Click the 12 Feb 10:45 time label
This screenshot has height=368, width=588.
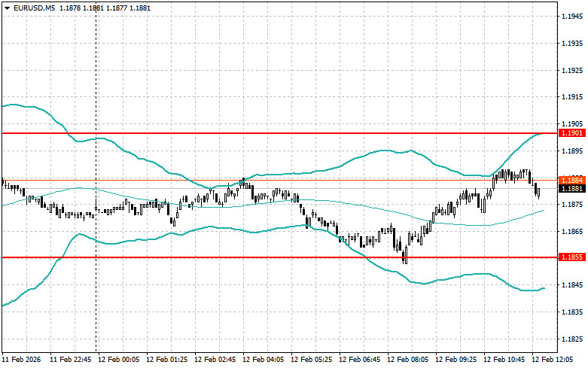coord(504,360)
